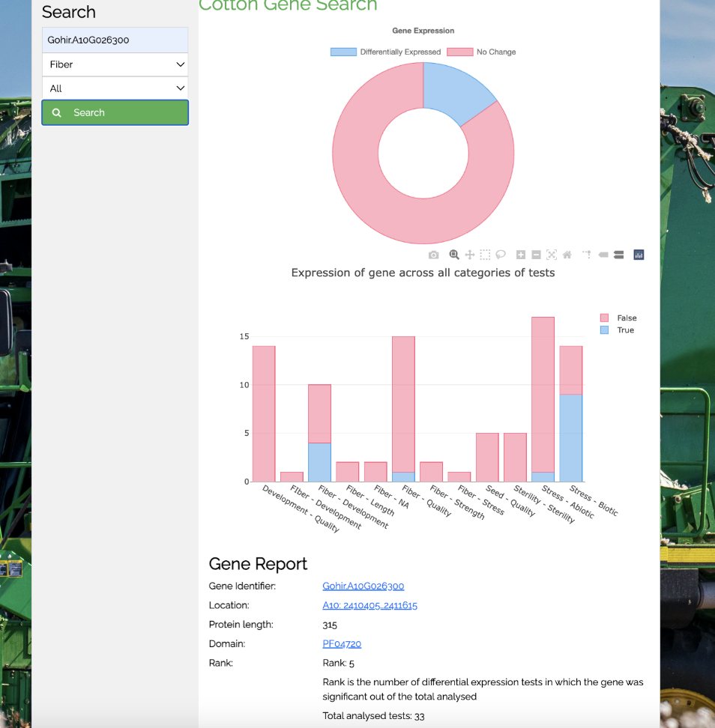Viewport: 715px width, 728px height.
Task: Click the magnifier icon on Search button
Action: pos(57,113)
